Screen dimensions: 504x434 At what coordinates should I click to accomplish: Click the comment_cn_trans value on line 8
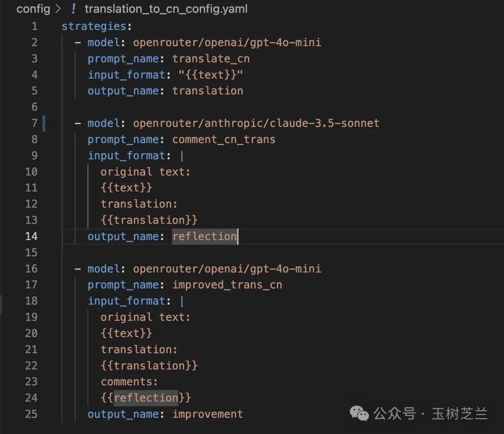[224, 139]
